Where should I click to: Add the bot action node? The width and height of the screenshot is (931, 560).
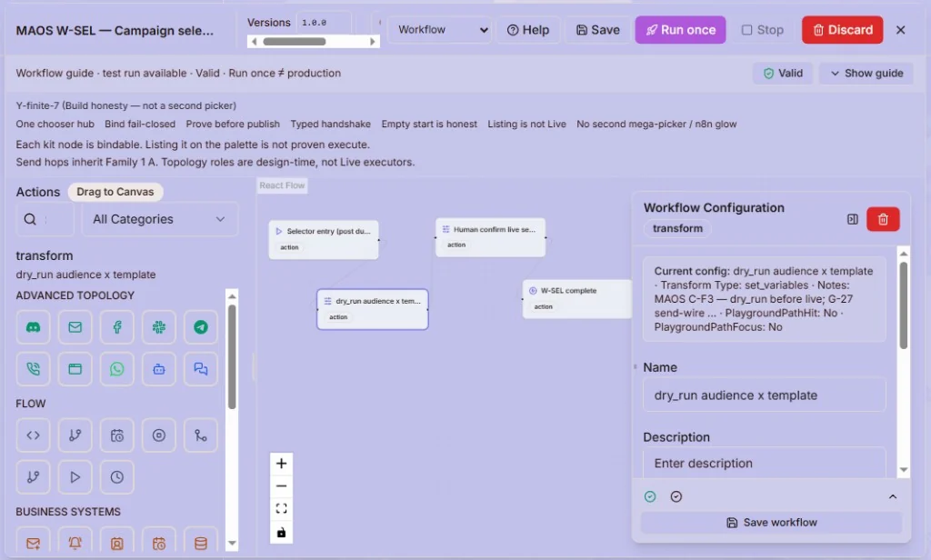tap(158, 369)
